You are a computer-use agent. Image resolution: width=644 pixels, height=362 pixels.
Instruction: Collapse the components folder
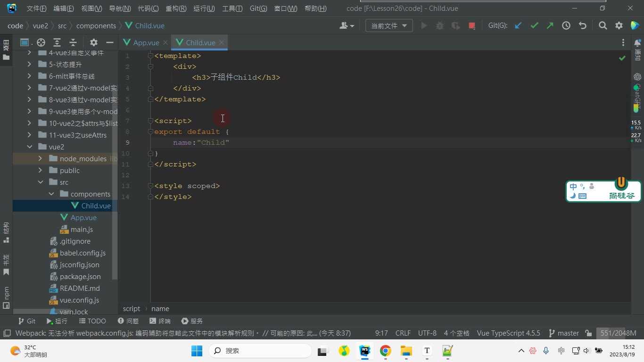click(51, 194)
